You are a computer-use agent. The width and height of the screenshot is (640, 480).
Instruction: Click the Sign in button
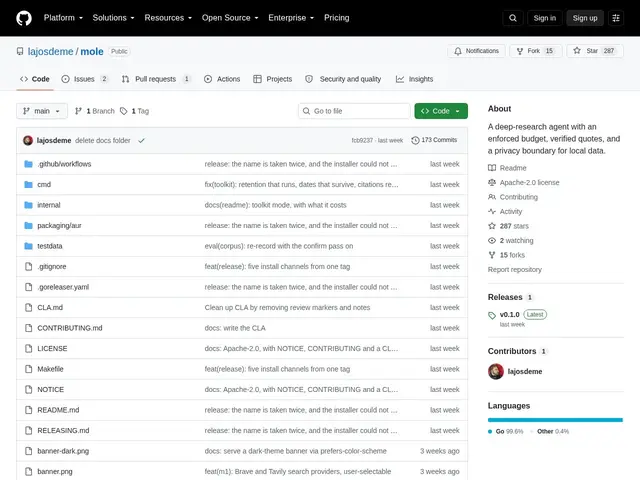pos(544,18)
